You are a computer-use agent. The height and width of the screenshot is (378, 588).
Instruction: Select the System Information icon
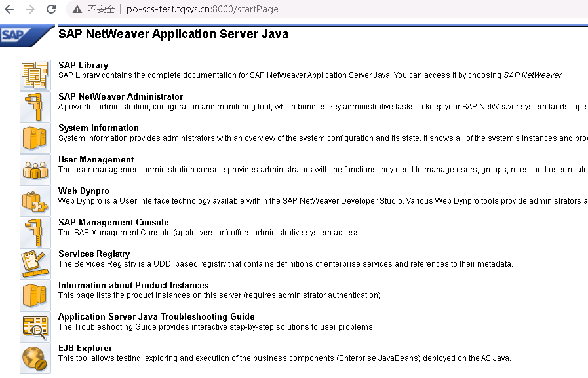pyautogui.click(x=35, y=138)
